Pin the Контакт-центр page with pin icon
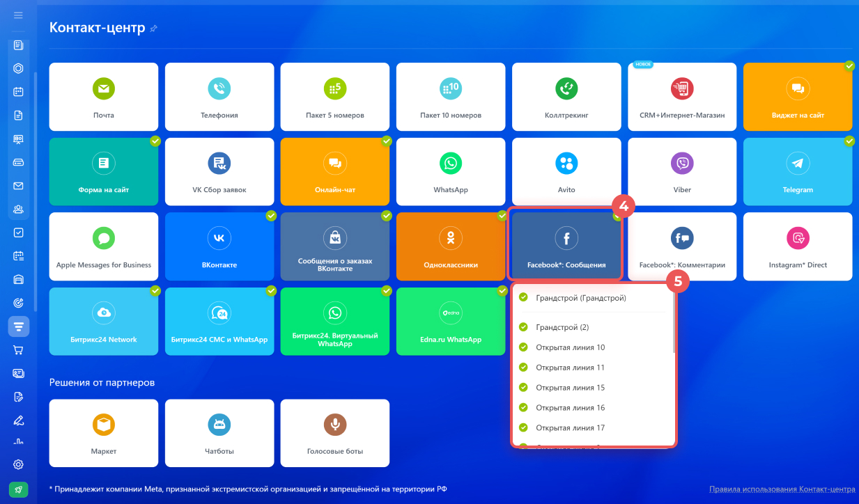 tap(154, 29)
